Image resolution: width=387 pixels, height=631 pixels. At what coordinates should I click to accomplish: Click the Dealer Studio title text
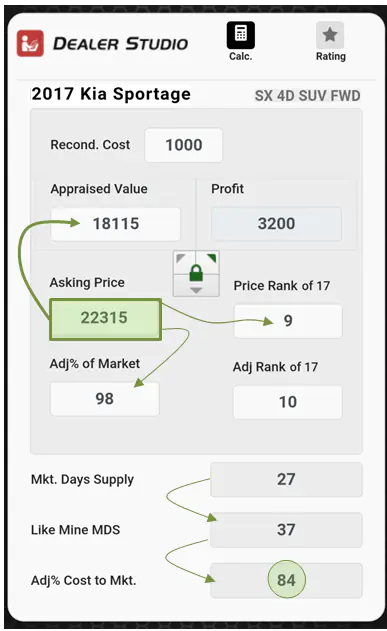(121, 44)
